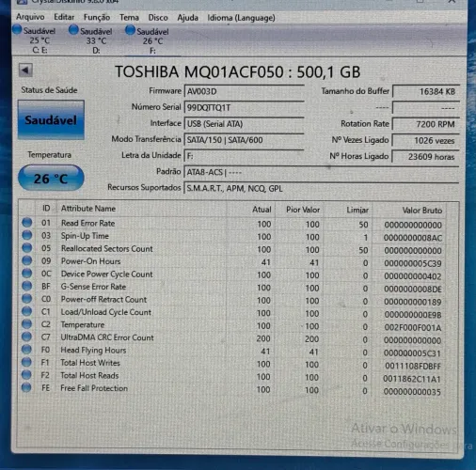Click the transfer mode field SATA/150 | SATA/600
The width and height of the screenshot is (476, 470).
[244, 140]
